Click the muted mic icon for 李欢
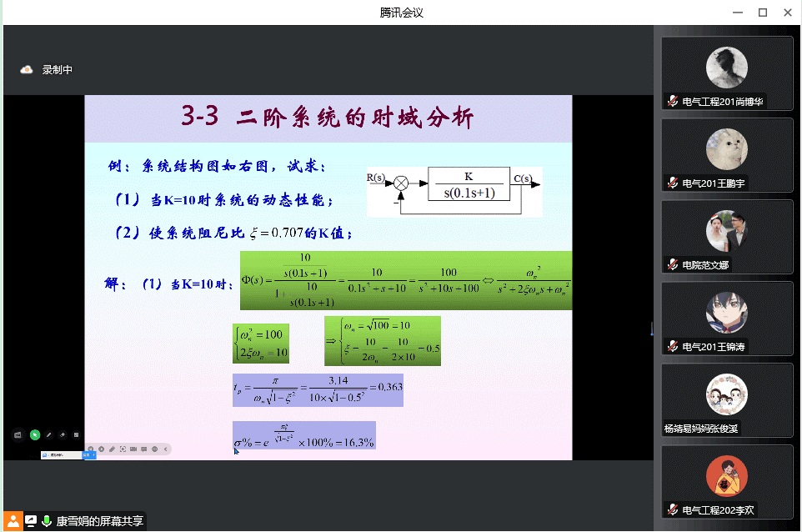The width and height of the screenshot is (802, 532). coord(672,510)
